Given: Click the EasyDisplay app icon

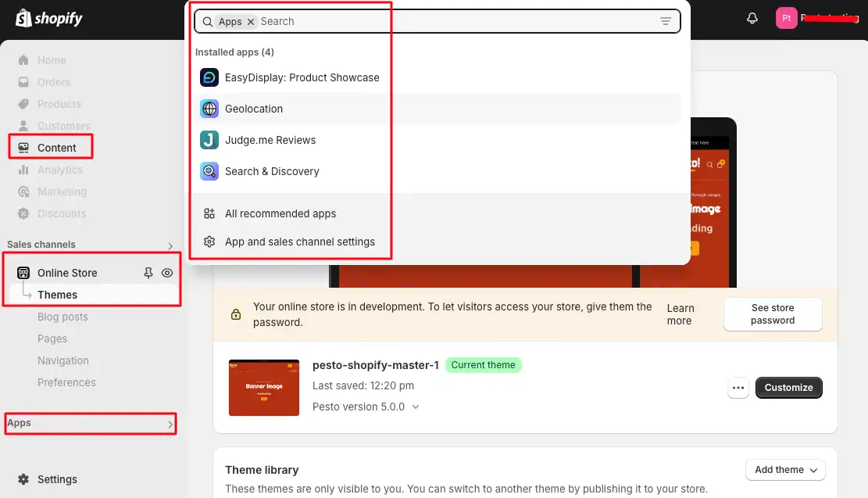Looking at the screenshot, I should tap(209, 77).
